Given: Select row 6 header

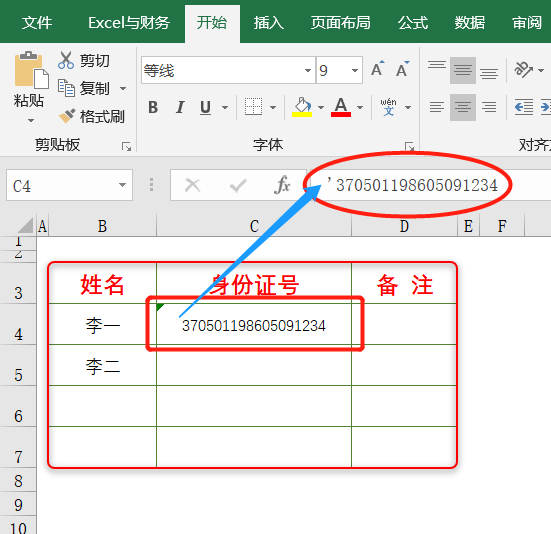Looking at the screenshot, I should pyautogui.click(x=18, y=406).
